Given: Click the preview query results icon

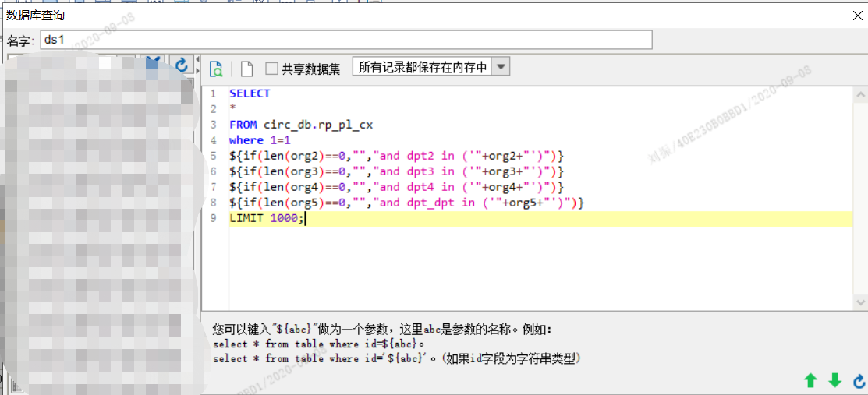Looking at the screenshot, I should (216, 69).
